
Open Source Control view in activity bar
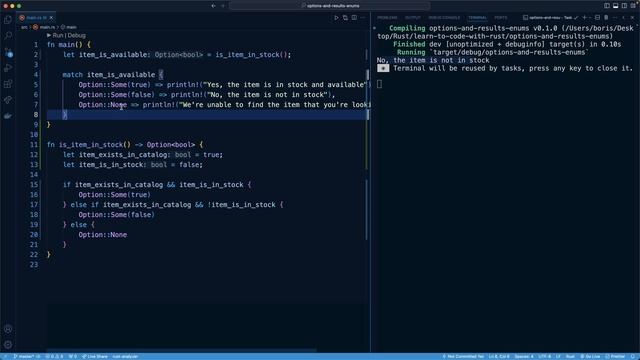(x=8, y=52)
